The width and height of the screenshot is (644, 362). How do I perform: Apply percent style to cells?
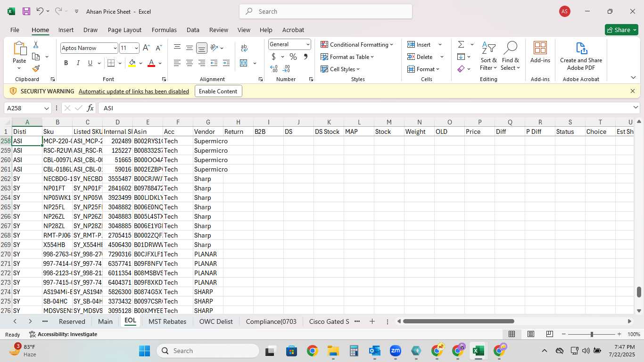coord(293,57)
